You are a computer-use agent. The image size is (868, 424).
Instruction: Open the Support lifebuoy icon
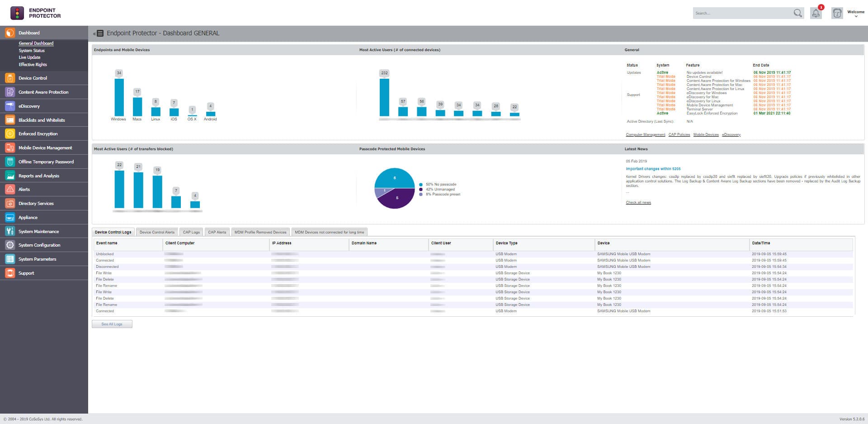[x=10, y=273]
